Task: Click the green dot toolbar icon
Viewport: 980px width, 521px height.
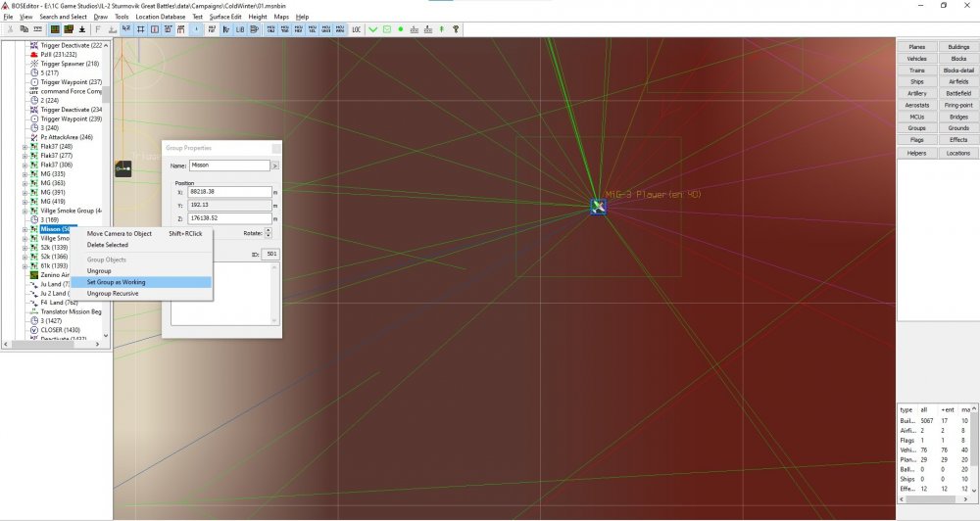Action: click(x=400, y=29)
